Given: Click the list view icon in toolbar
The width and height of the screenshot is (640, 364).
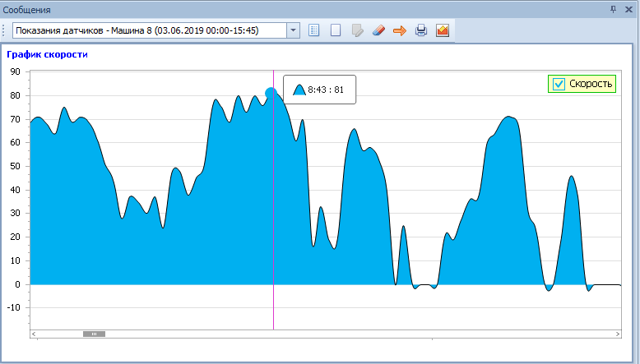Looking at the screenshot, I should (x=313, y=30).
